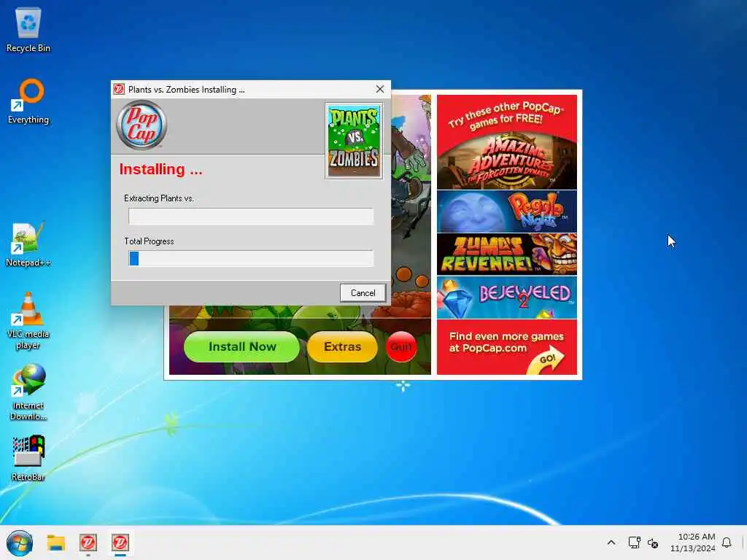
Task: Click the Plants vs. Zombies dialog title icon
Action: tap(119, 89)
